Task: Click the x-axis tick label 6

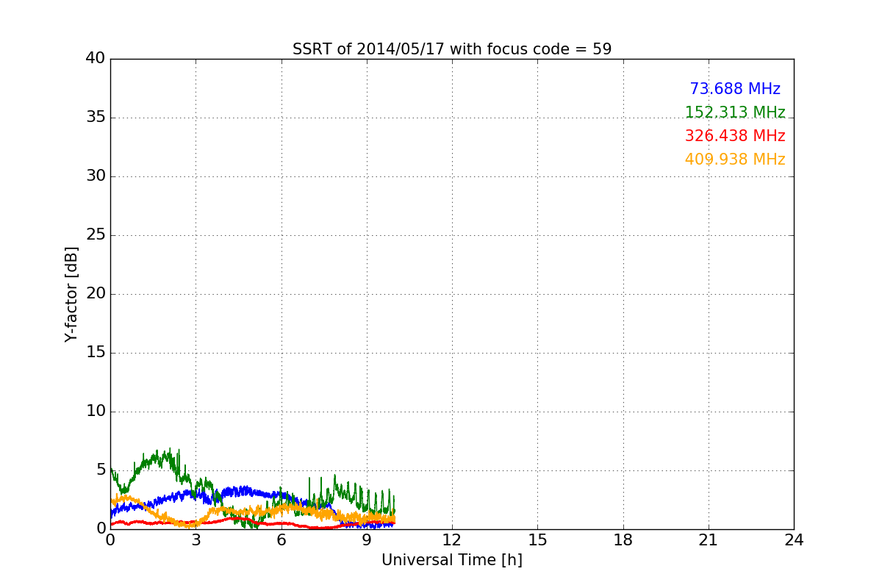Action: [x=282, y=540]
